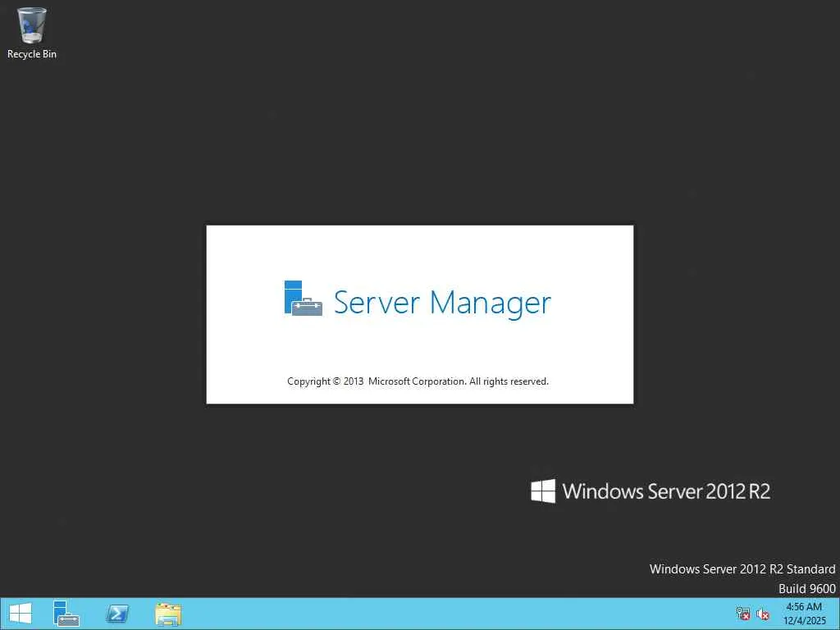The height and width of the screenshot is (630, 840).
Task: Open Server Manager from the taskbar
Action: coord(66,614)
